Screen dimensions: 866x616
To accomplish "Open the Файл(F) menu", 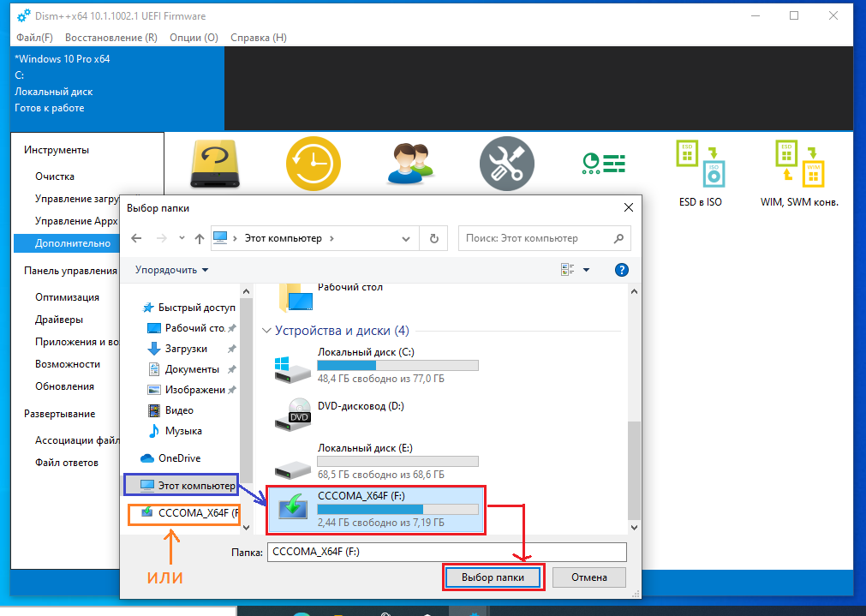I will (x=34, y=38).
